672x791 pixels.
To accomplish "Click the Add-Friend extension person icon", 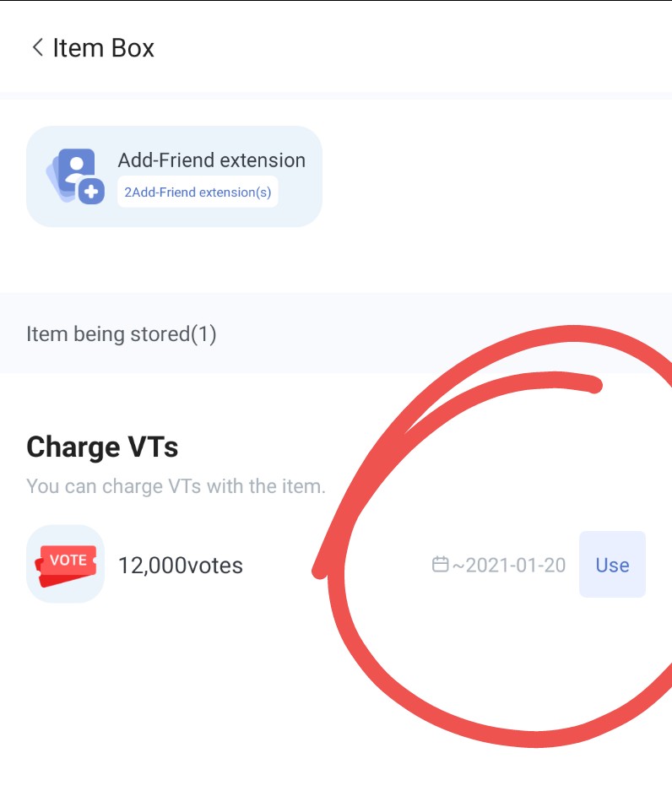I will coord(78,170).
